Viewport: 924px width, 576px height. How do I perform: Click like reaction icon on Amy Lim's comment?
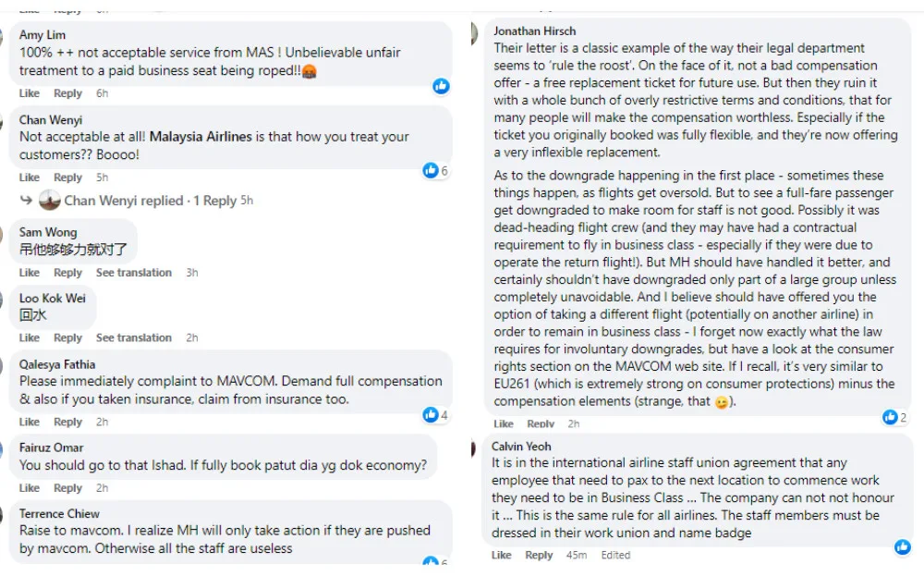click(x=441, y=86)
